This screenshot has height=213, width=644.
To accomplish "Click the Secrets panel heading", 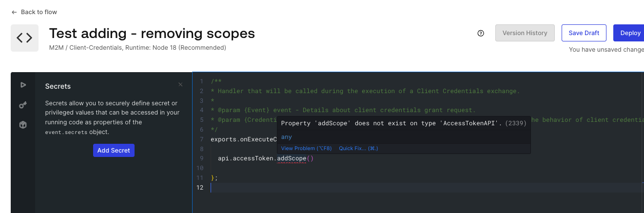I will tap(58, 86).
